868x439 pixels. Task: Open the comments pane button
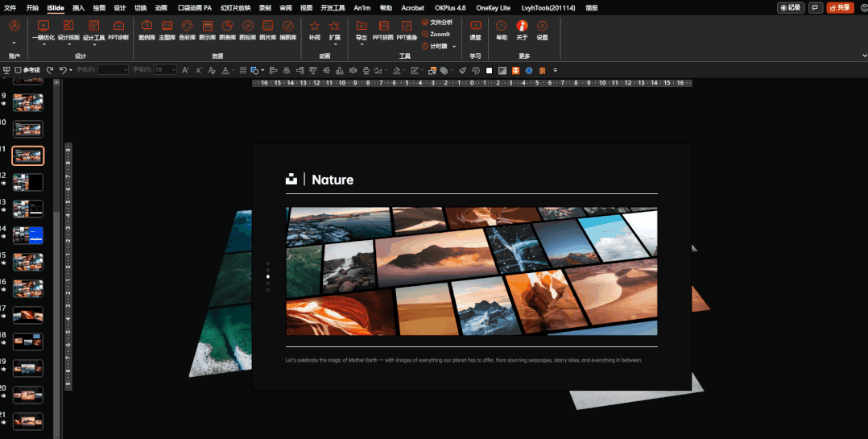[816, 8]
